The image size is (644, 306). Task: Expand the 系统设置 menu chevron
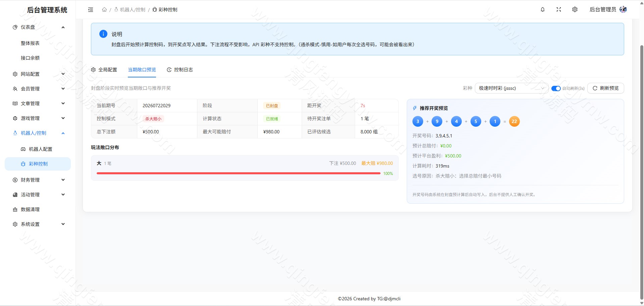click(x=63, y=224)
